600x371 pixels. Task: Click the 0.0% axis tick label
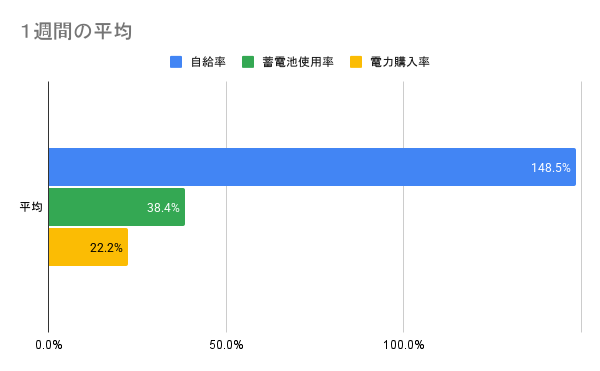tap(49, 345)
